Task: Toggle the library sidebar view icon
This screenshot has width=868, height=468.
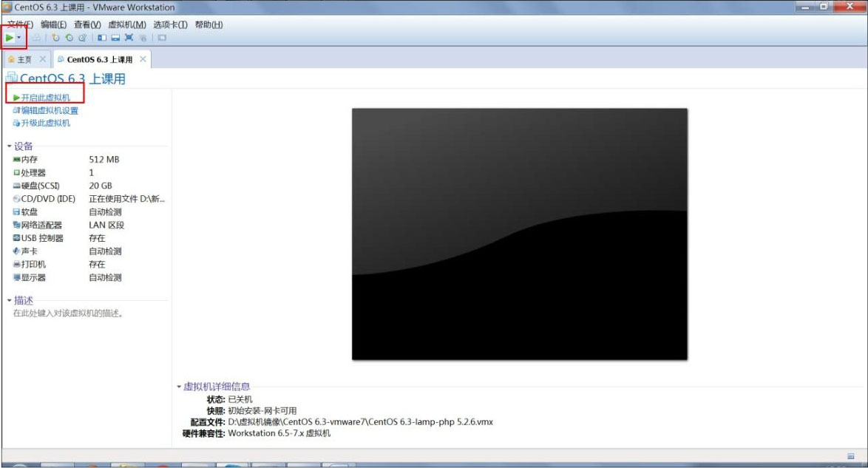Action: [x=102, y=38]
